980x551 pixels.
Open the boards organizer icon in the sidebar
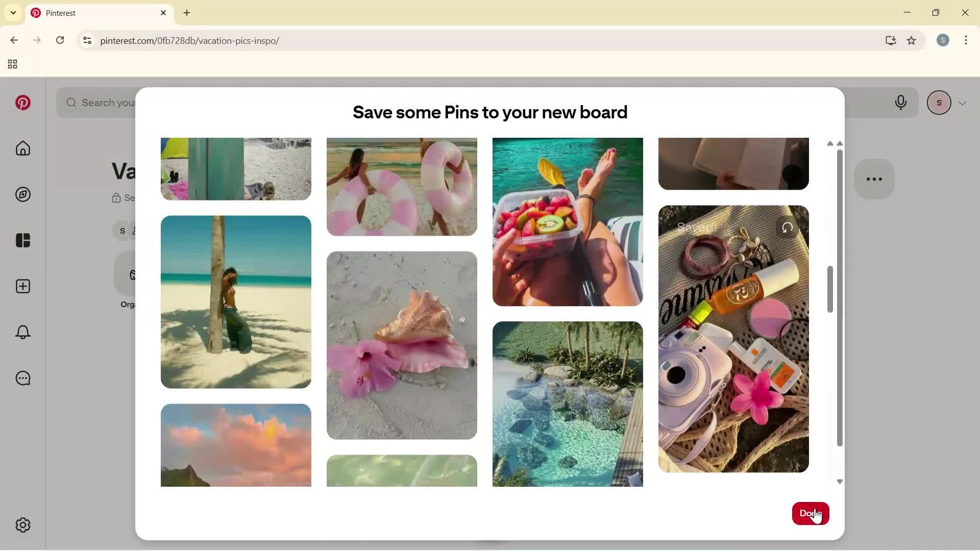(x=22, y=240)
